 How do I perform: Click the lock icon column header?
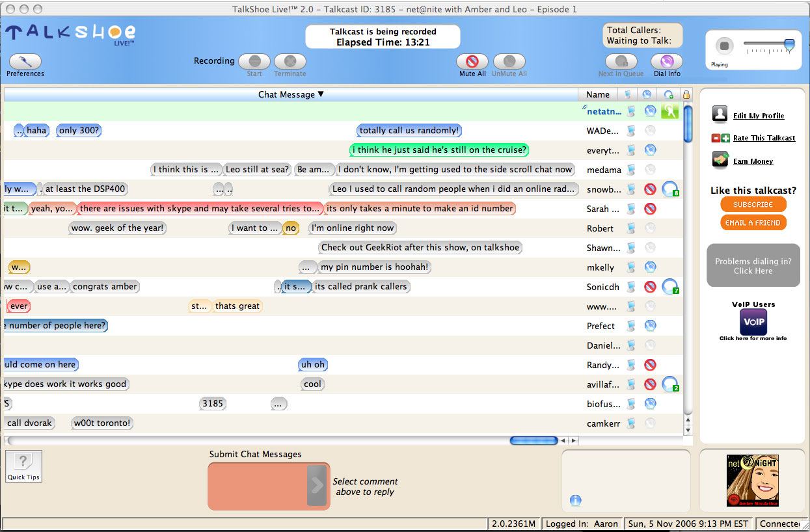point(686,95)
